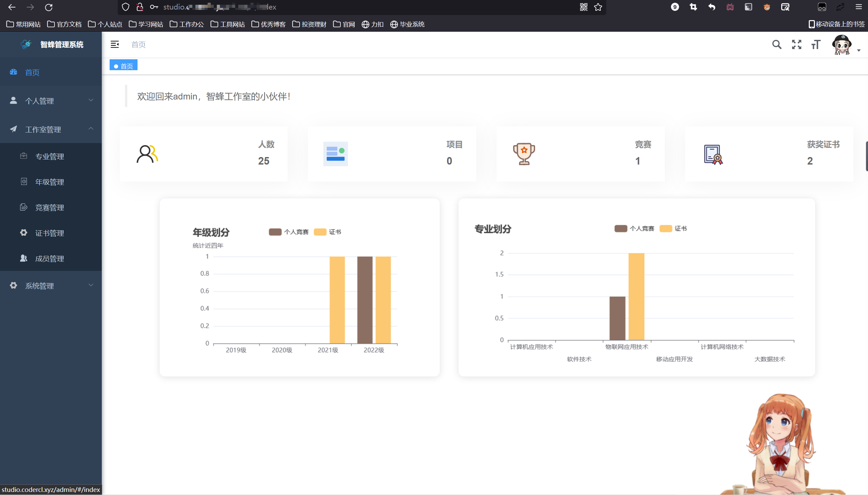The image size is (868, 495).
Task: Collapse the 工作室管理 sidebar menu
Action: click(51, 129)
